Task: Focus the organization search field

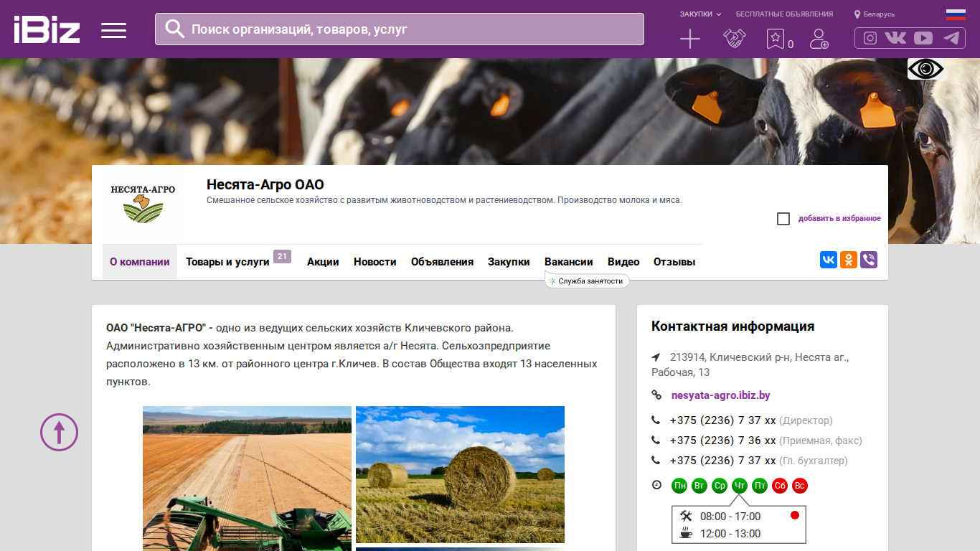Action: (400, 29)
